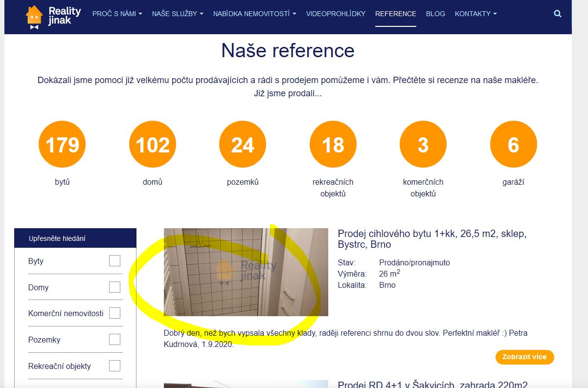The image size is (588, 388).
Task: Tick the Komerční nemovitosti checkbox
Action: click(x=114, y=313)
